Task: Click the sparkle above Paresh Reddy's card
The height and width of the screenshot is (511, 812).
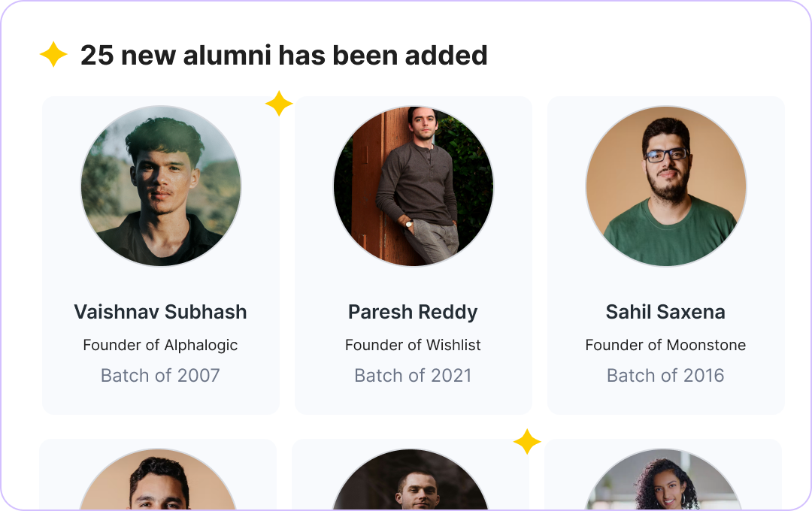Action: tap(279, 104)
